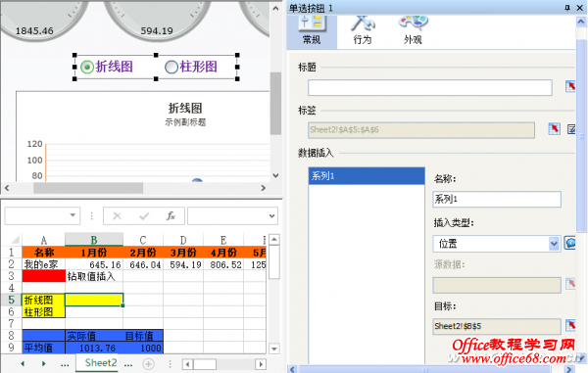Select row 5 header
Image resolution: width=588 pixels, height=373 pixels.
[11, 300]
